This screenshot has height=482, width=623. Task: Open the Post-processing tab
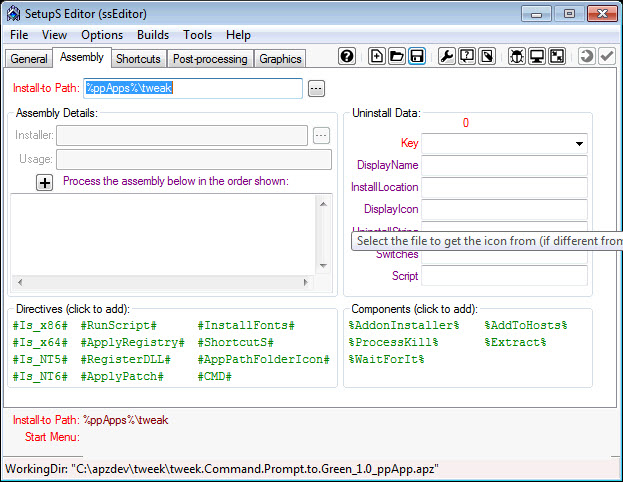point(210,59)
